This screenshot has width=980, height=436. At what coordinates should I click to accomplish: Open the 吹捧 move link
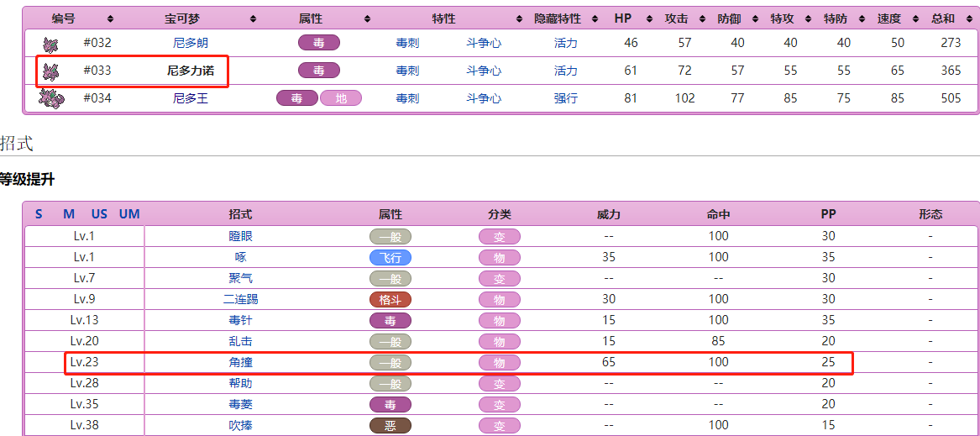[x=241, y=425]
